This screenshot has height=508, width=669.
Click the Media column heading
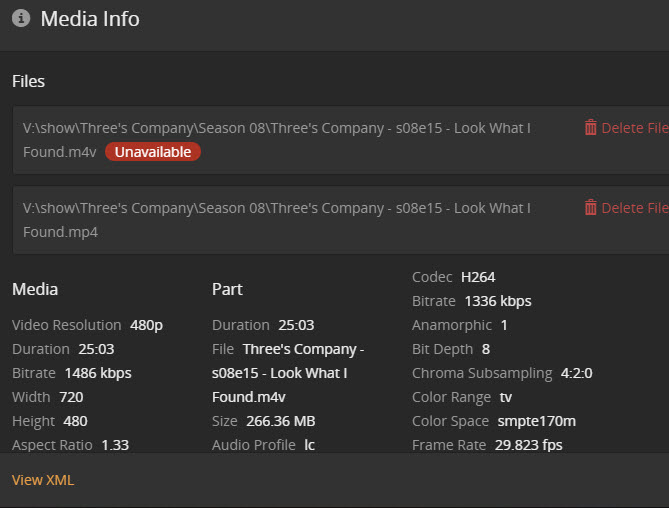click(x=35, y=289)
